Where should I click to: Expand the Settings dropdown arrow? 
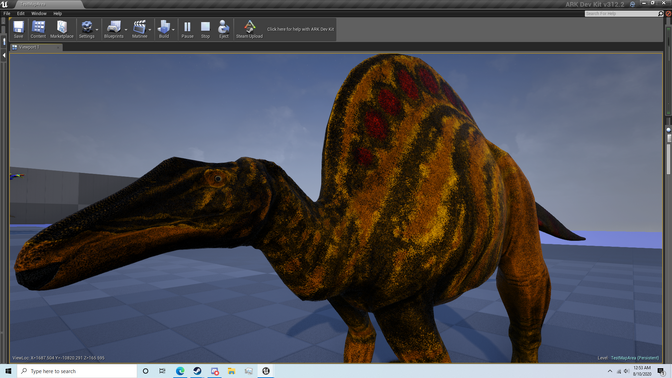pyautogui.click(x=97, y=30)
